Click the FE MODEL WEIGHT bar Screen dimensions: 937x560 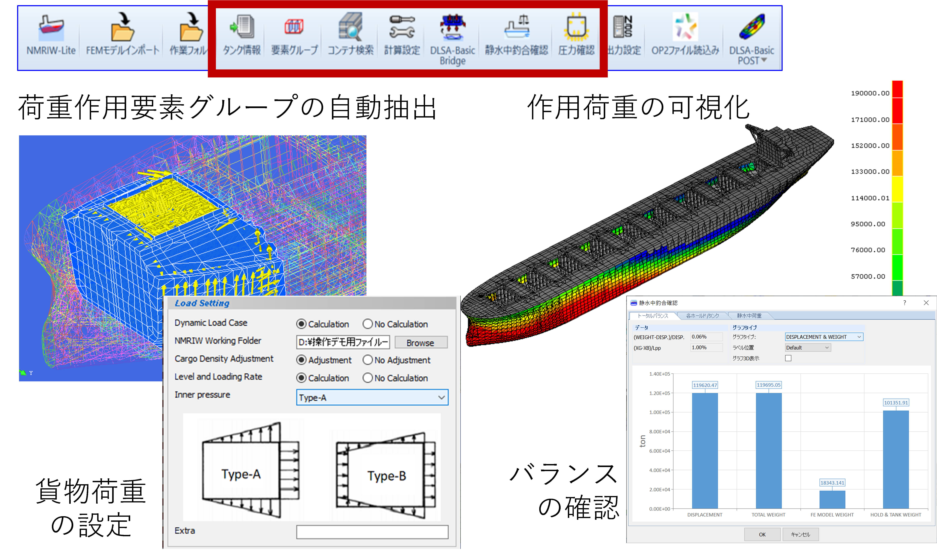coord(832,500)
